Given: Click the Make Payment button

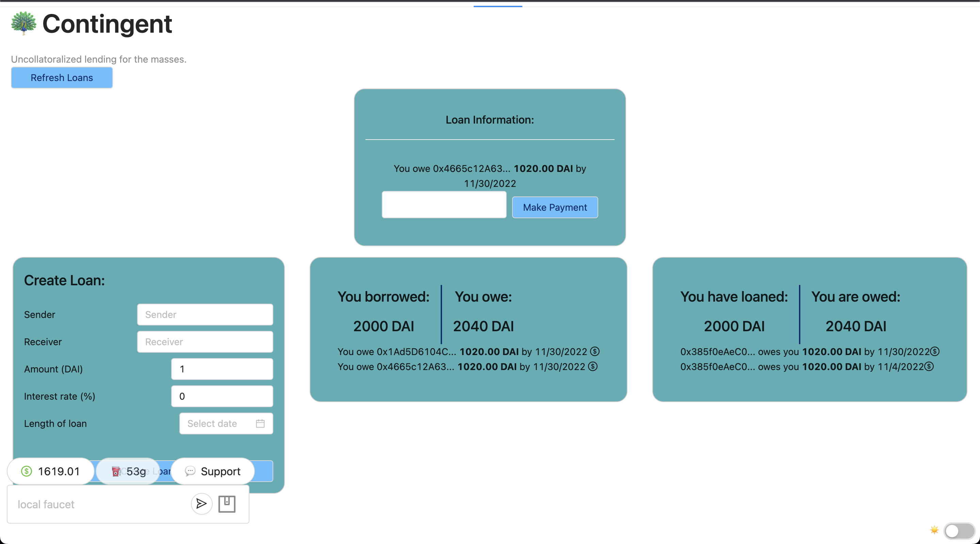Looking at the screenshot, I should [x=555, y=207].
